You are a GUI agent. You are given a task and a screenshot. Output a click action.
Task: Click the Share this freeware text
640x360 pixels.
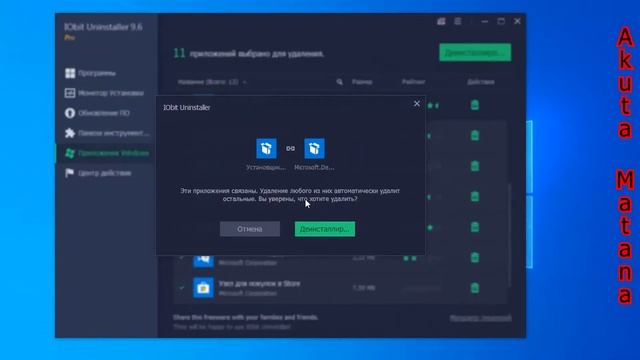pyautogui.click(x=246, y=317)
